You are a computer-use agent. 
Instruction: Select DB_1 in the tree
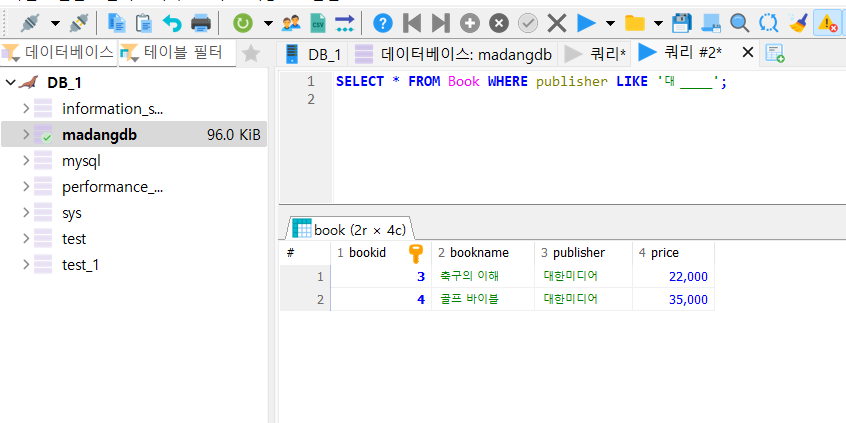point(64,83)
